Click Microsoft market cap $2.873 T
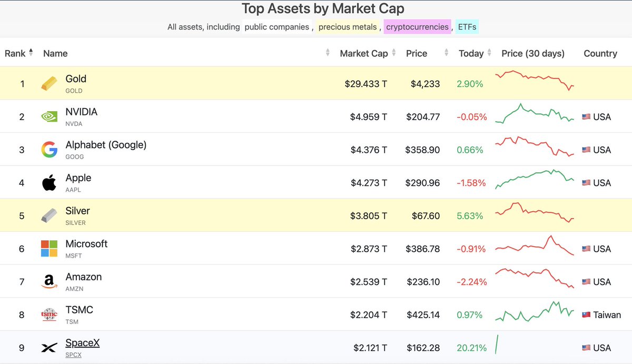The height and width of the screenshot is (364, 632). [369, 249]
